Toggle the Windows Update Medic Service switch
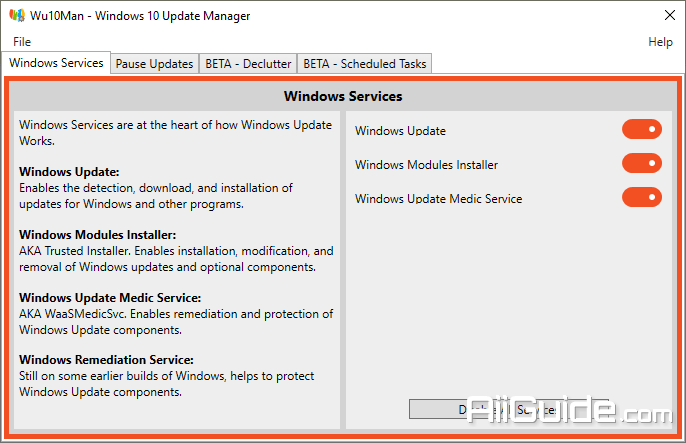The image size is (686, 443). coord(642,197)
